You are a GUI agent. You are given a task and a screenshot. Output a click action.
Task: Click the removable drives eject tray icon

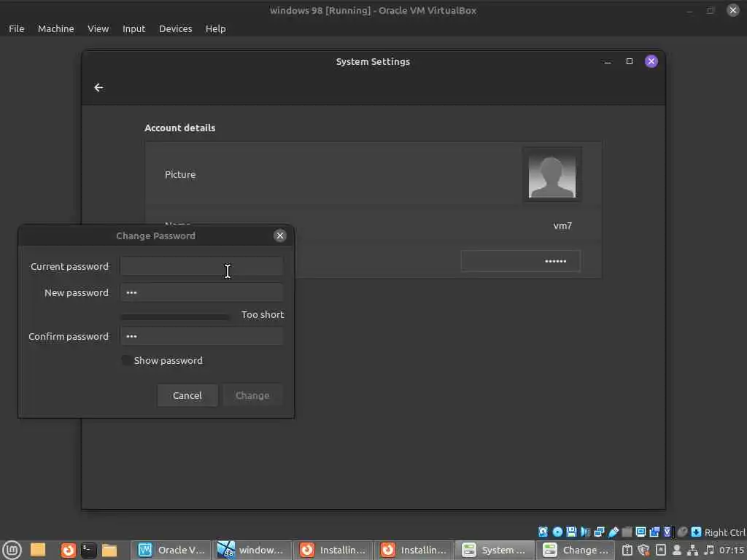661,550
